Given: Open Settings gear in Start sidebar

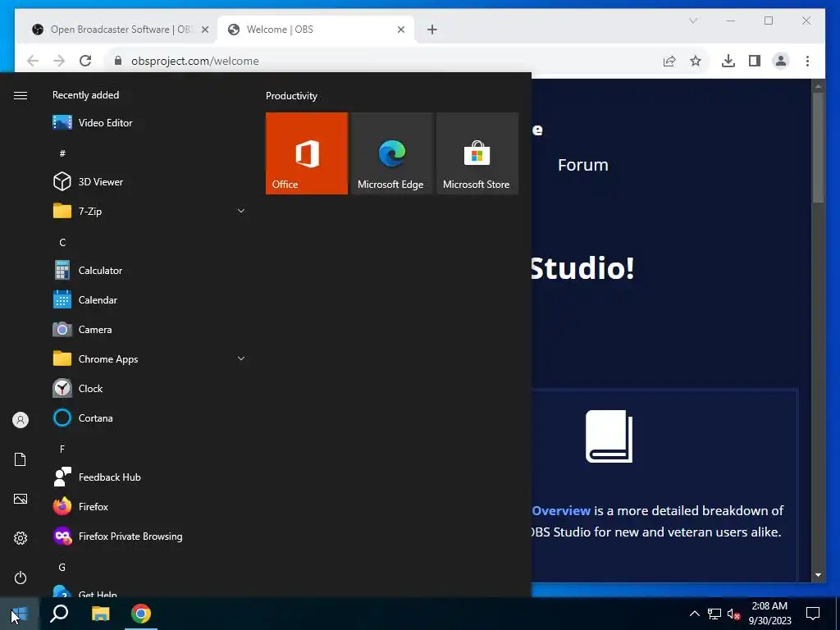Looking at the screenshot, I should (21, 538).
